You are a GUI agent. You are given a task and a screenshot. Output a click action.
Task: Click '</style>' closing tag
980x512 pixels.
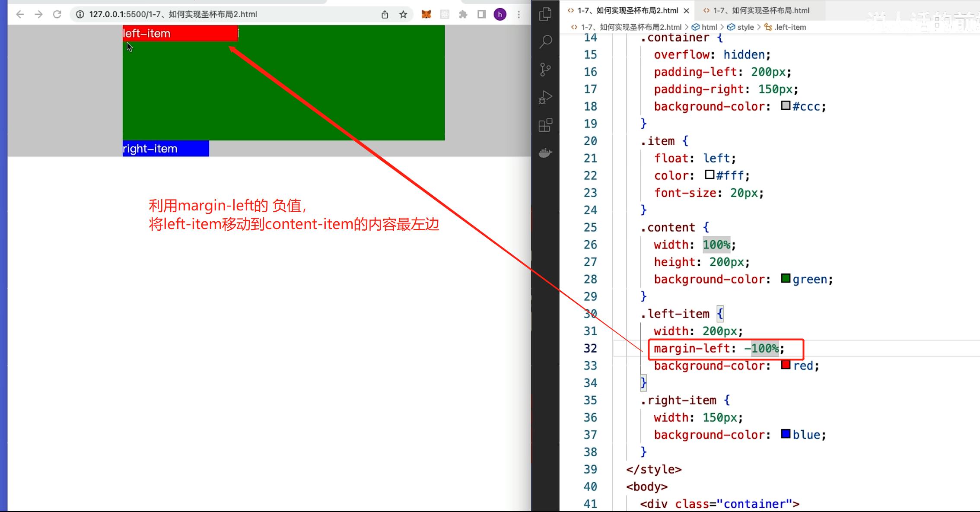654,469
